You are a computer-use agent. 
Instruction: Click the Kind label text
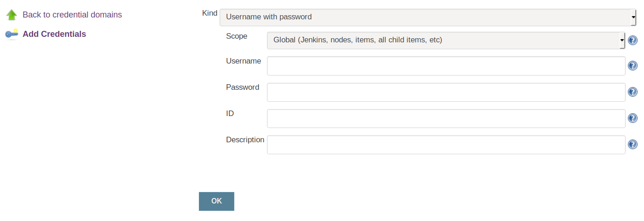[x=210, y=13]
